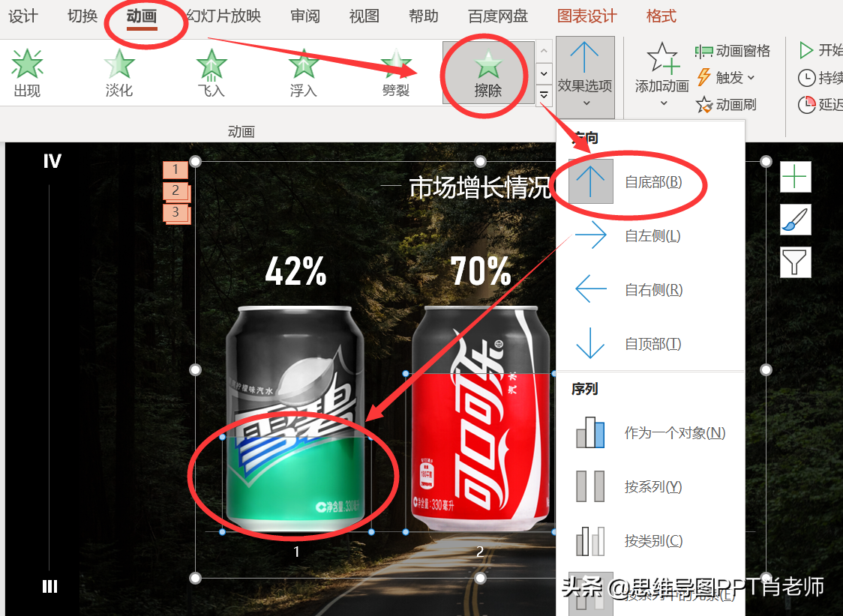Viewport: 843px width, 616px height.
Task: Switch to the 图表设计 ribbon tab
Action: point(586,16)
